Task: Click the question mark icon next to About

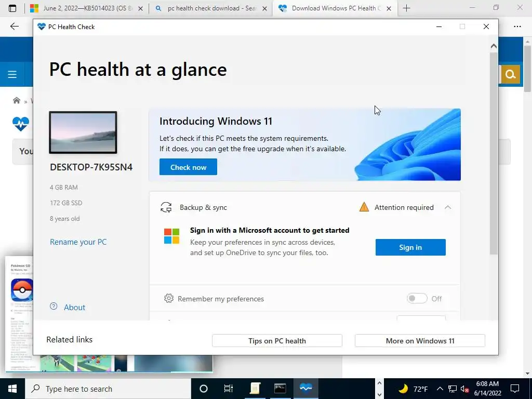Action: (x=54, y=306)
